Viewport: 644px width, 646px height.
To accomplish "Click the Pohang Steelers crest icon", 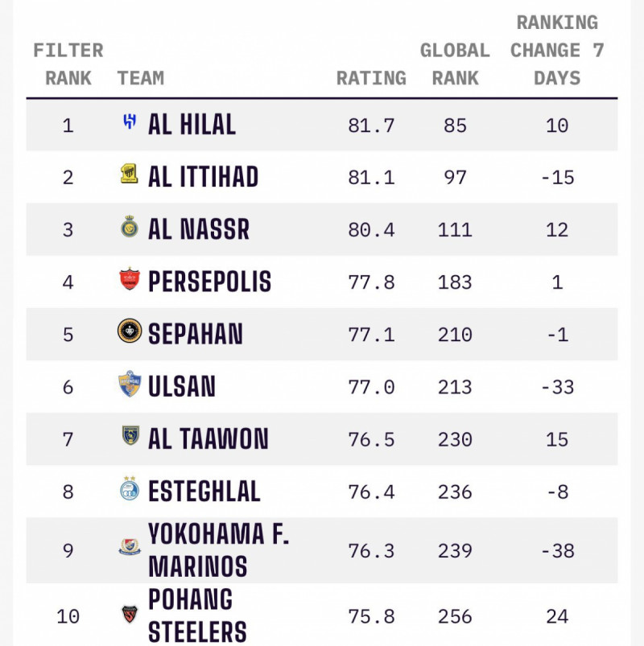I will pyautogui.click(x=129, y=615).
